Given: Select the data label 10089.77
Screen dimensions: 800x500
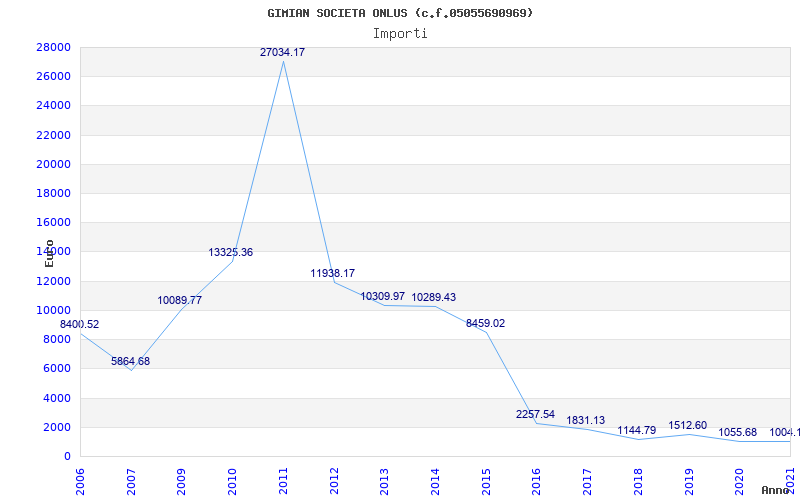Looking at the screenshot, I should (180, 300).
